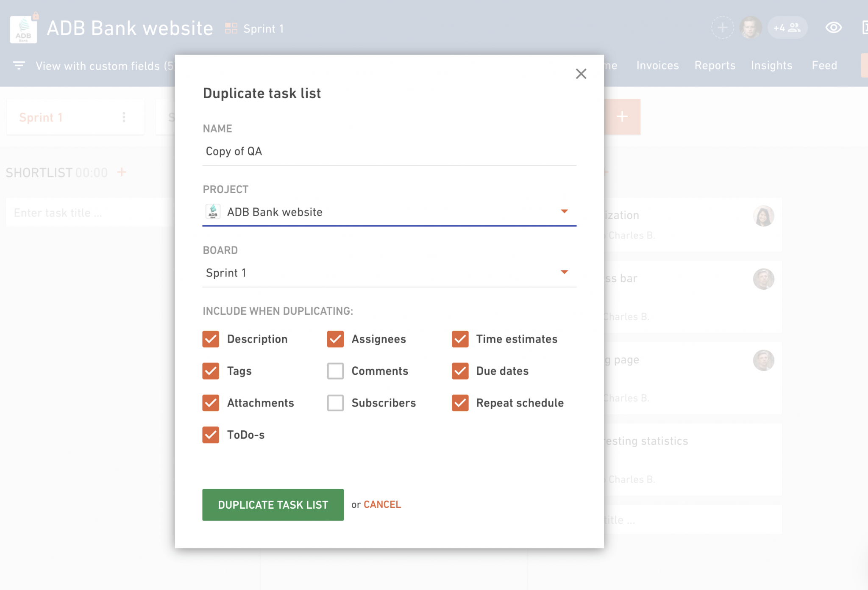
Task: Uncheck the Description checkbox
Action: coord(211,339)
